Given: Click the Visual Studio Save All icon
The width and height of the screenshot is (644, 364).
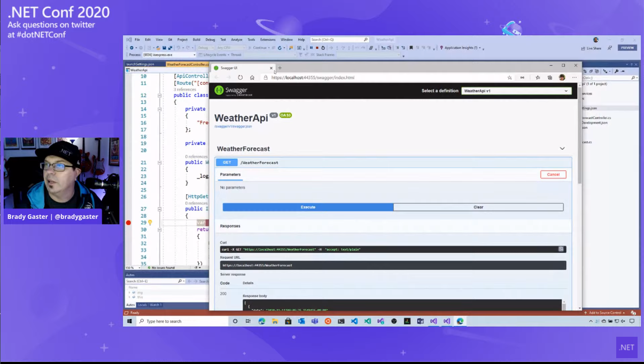Looking at the screenshot, I should [169, 48].
